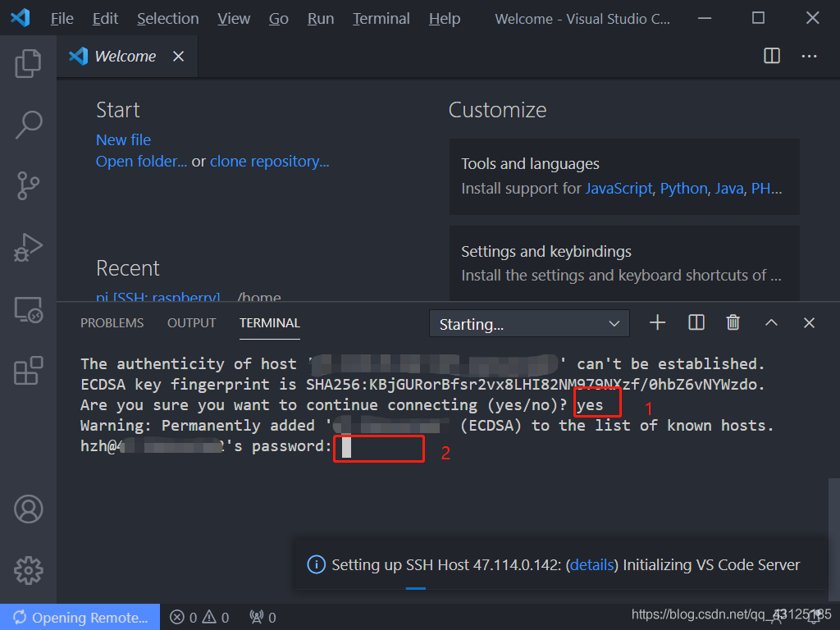Click the Recent section heading
The image size is (840, 630).
(x=127, y=268)
